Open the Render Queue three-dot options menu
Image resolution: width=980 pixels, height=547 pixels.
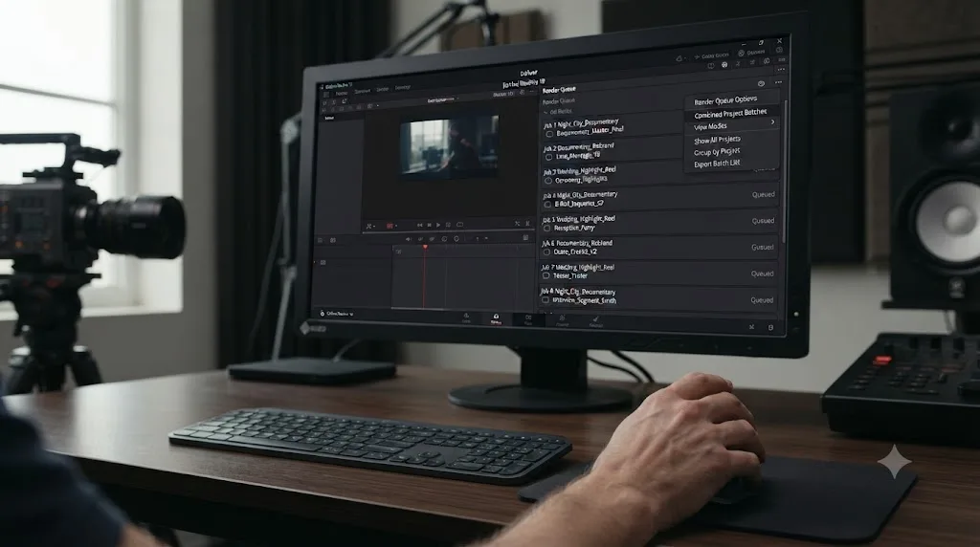[x=778, y=82]
